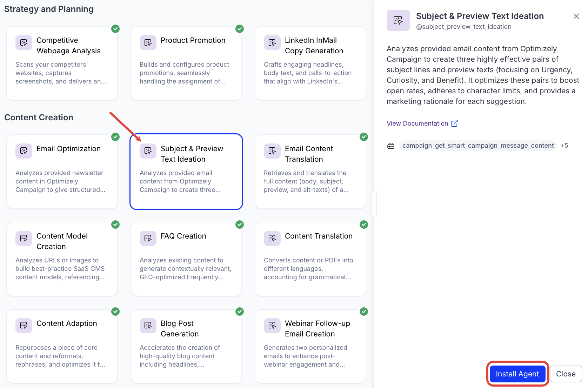Select the Webinar Follow-up Email Creation icon
Viewport: 588px width, 388px height.
(272, 326)
